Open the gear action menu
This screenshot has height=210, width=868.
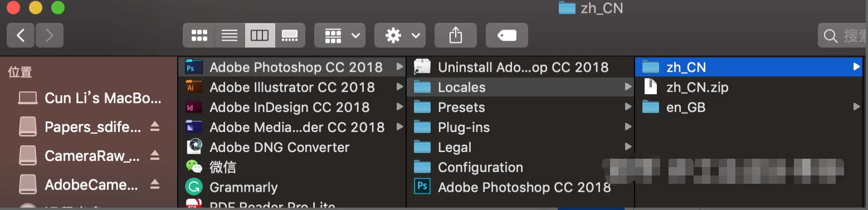point(400,36)
